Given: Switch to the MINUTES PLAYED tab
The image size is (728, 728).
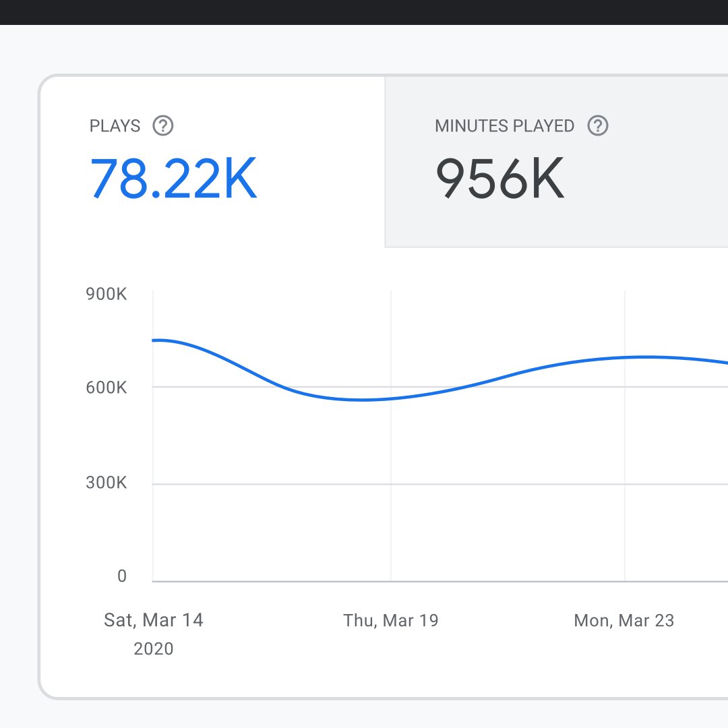Looking at the screenshot, I should pyautogui.click(x=557, y=162).
